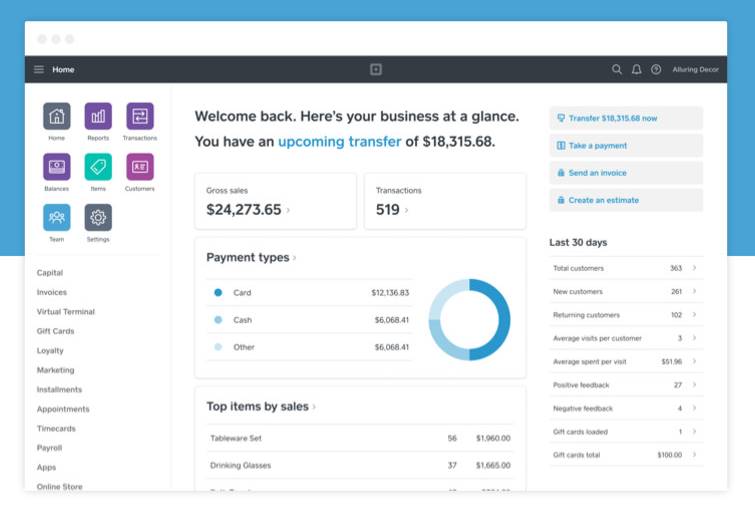Expand Transactions count chevron
Screen dimensions: 755x514
click(x=406, y=210)
